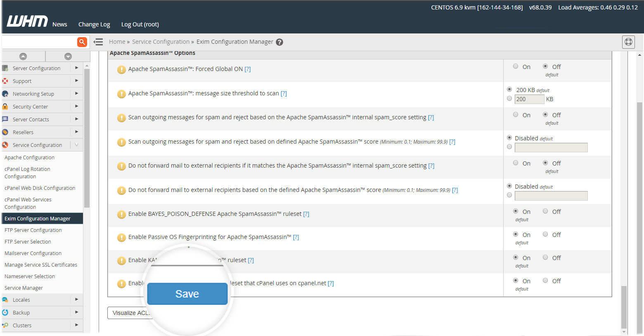The width and height of the screenshot is (644, 336).
Task: Expand the Server Configuration menu arrow
Action: [76, 68]
